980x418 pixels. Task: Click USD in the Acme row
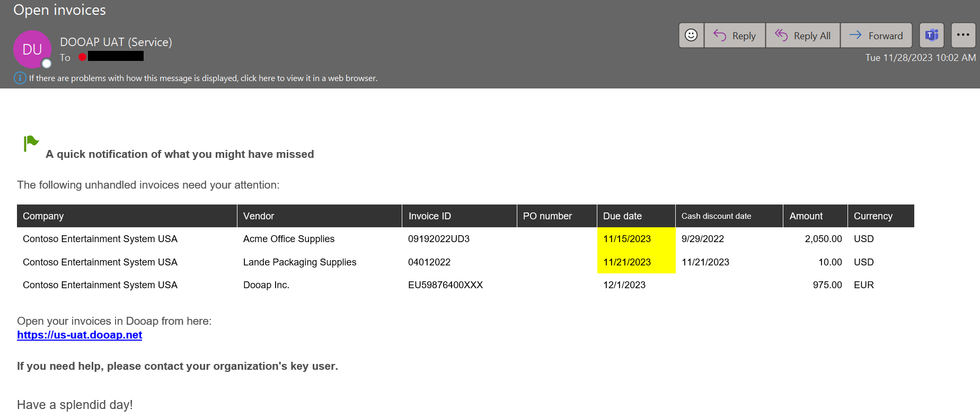[864, 239]
